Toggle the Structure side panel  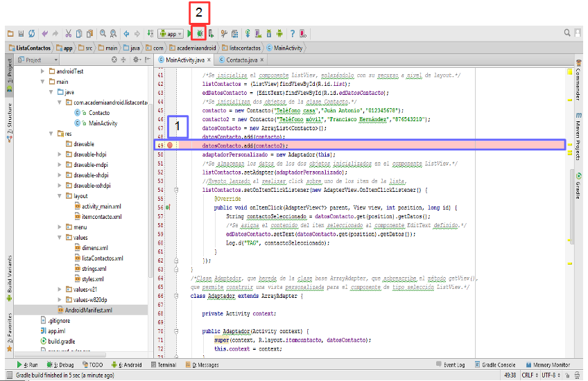10,122
